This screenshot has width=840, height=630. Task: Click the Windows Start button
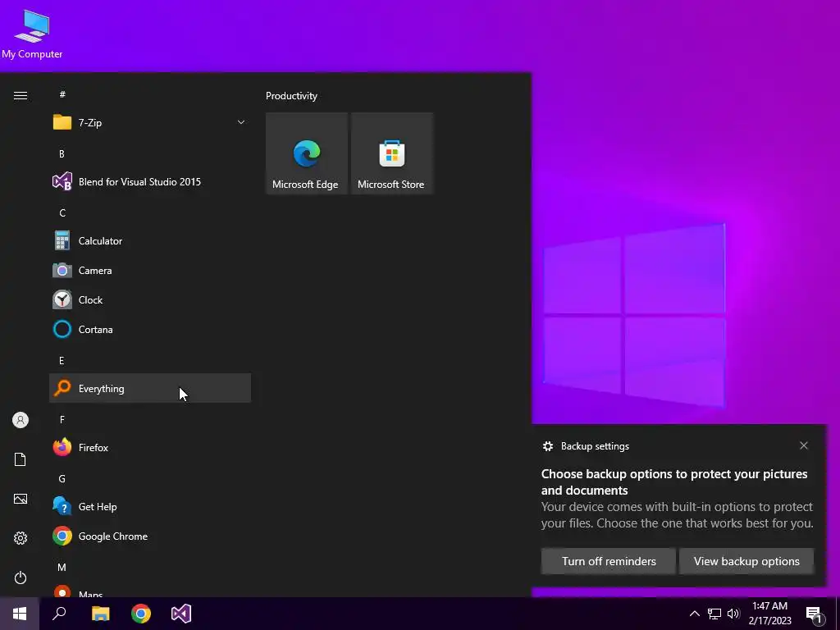point(20,614)
